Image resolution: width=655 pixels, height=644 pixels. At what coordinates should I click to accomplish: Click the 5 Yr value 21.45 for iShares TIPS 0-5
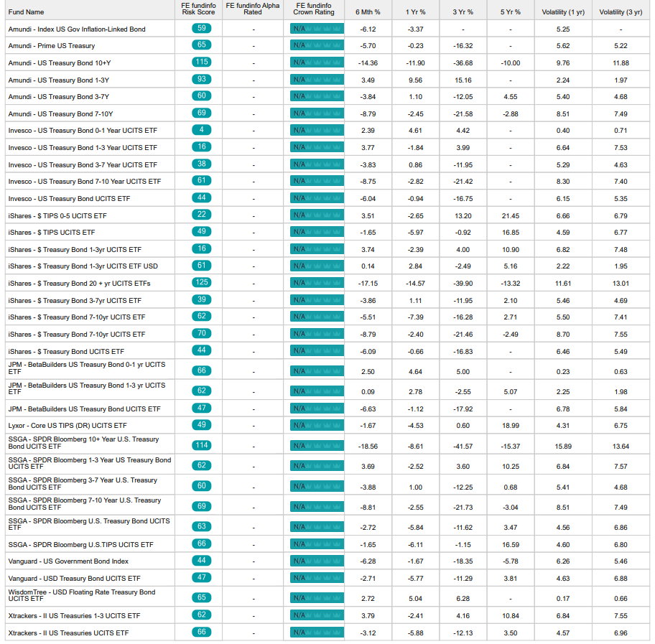pos(511,216)
